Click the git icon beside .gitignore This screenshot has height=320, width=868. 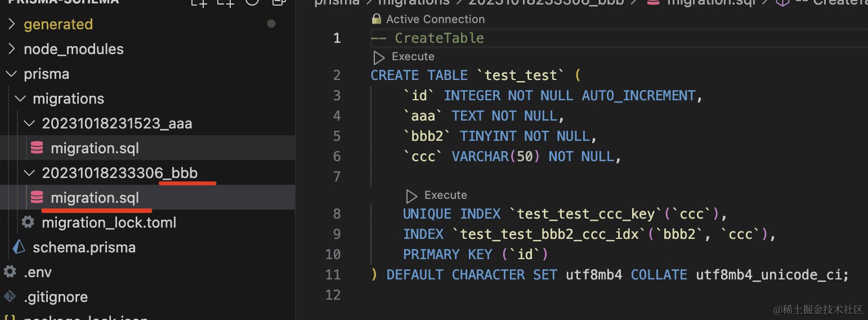pos(10,296)
